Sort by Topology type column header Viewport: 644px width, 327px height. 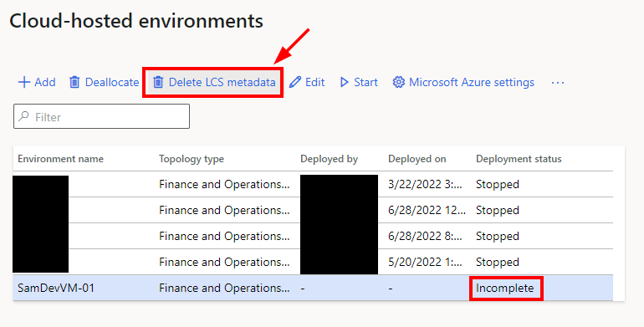(x=192, y=159)
